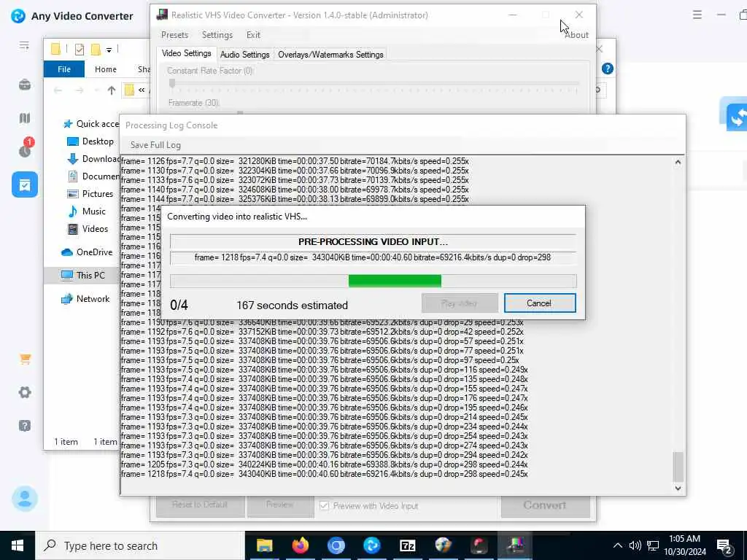Open the Settings menu in VHS Converter
Screen dimensions: 747x560
tap(217, 35)
